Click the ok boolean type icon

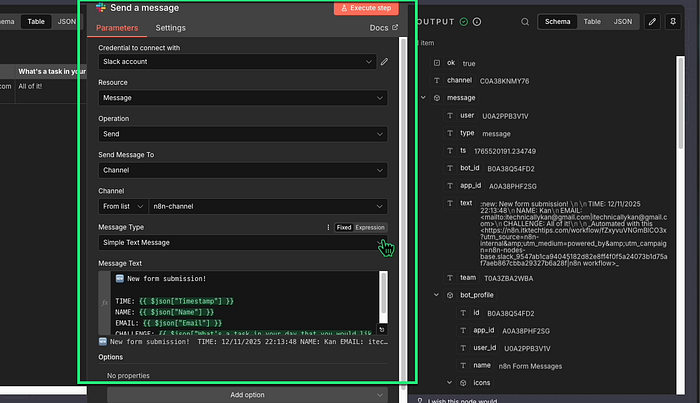pyautogui.click(x=437, y=63)
